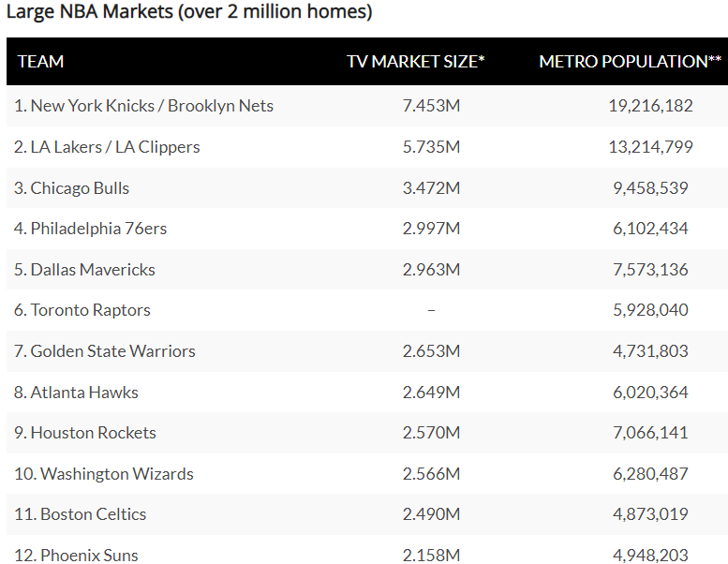Click the Philadelphia 76ers team name
Viewport: 728px width, 564px height.
(x=90, y=229)
